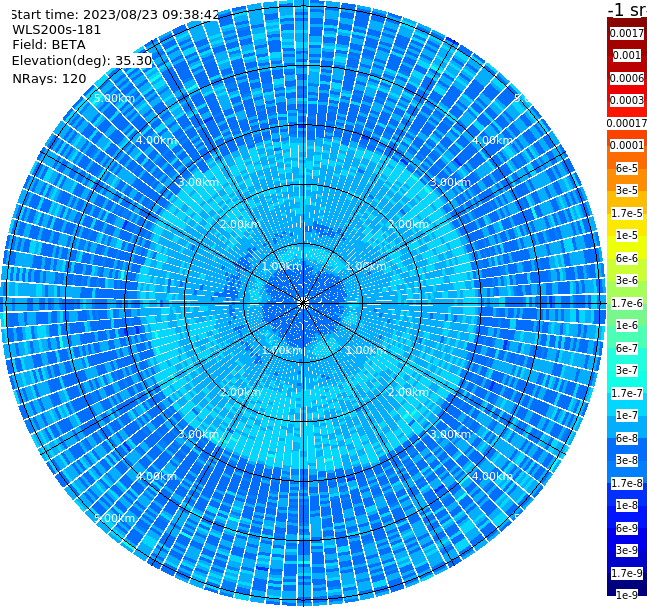
Task: Click the 1e-5 colorbar label
Action: click(627, 235)
